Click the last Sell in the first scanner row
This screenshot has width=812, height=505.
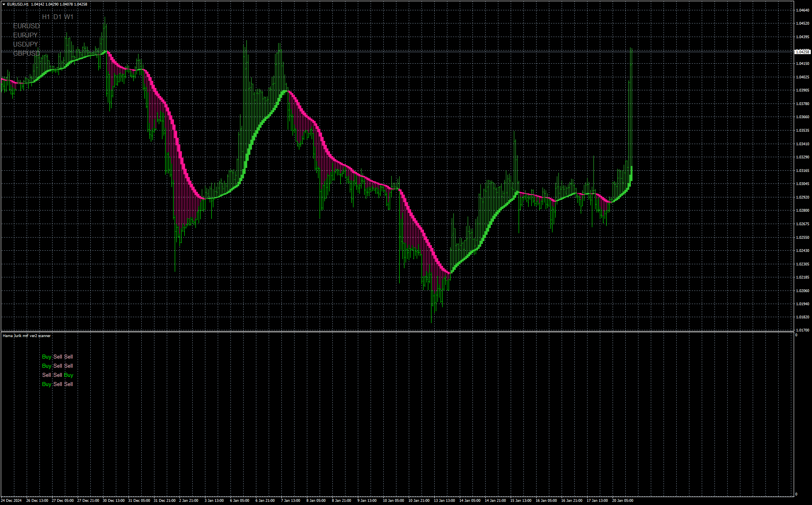(x=68, y=357)
